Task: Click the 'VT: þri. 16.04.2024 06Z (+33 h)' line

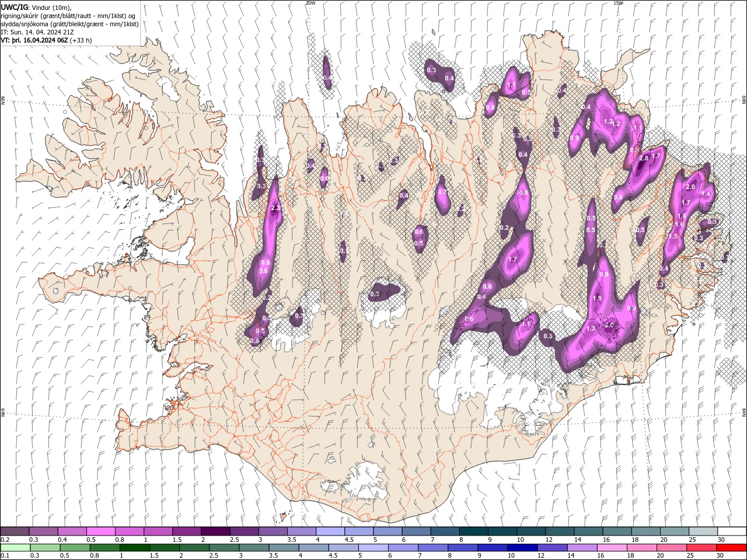Action: tap(47, 40)
